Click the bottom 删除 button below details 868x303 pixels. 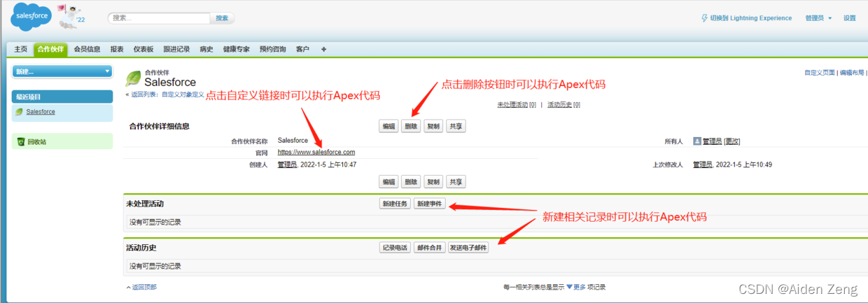(x=411, y=182)
